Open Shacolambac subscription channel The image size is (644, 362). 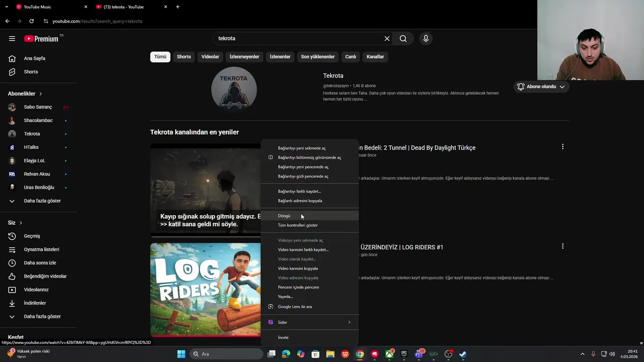(39, 121)
